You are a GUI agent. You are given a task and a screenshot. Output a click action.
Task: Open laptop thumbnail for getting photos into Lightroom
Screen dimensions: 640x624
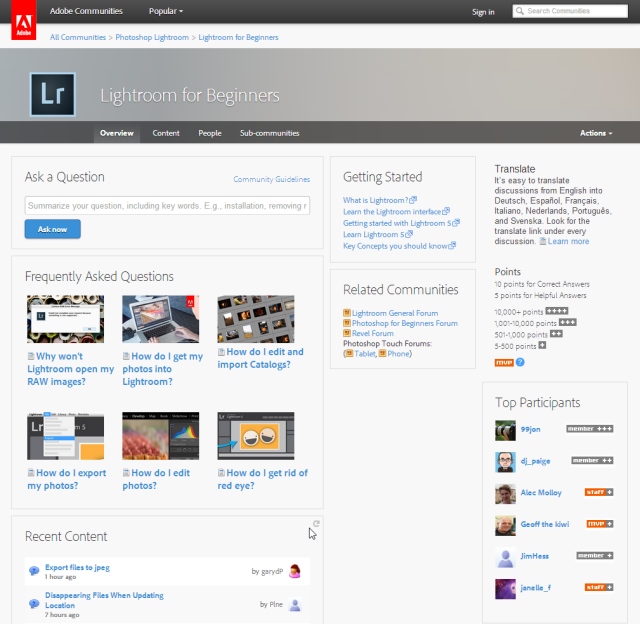[160, 319]
